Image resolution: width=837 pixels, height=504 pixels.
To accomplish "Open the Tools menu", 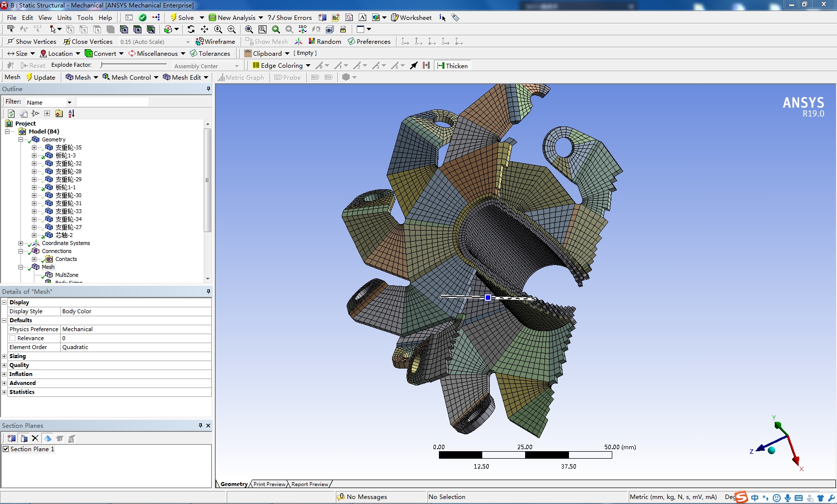I will coord(85,17).
